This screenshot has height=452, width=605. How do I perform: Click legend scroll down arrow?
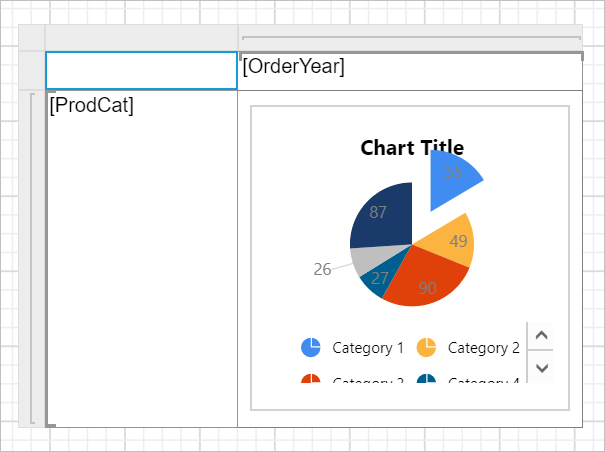541,367
